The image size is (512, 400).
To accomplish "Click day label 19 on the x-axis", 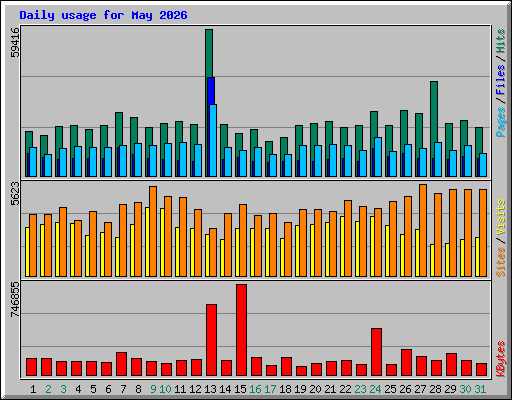I will (x=300, y=389).
